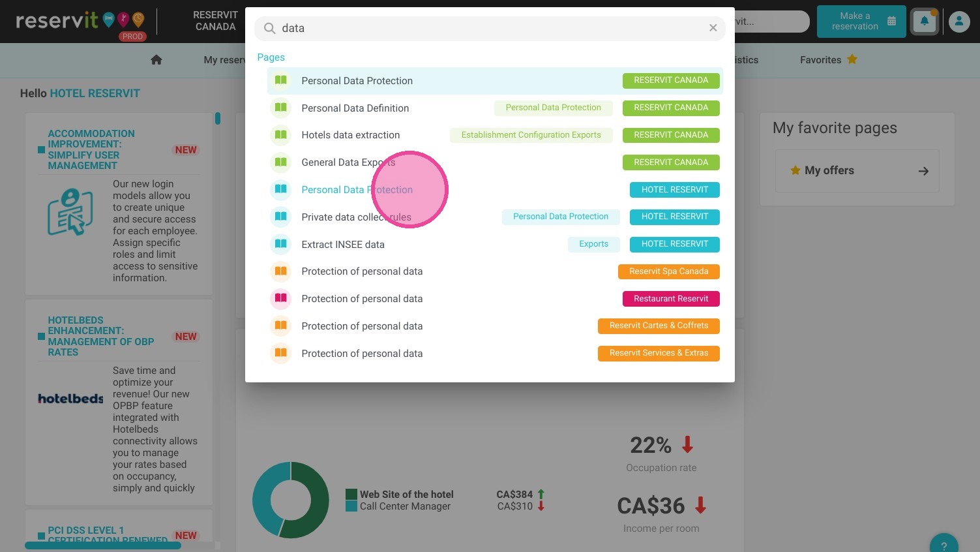Click the Reservit Spa Canada tag

point(668,271)
